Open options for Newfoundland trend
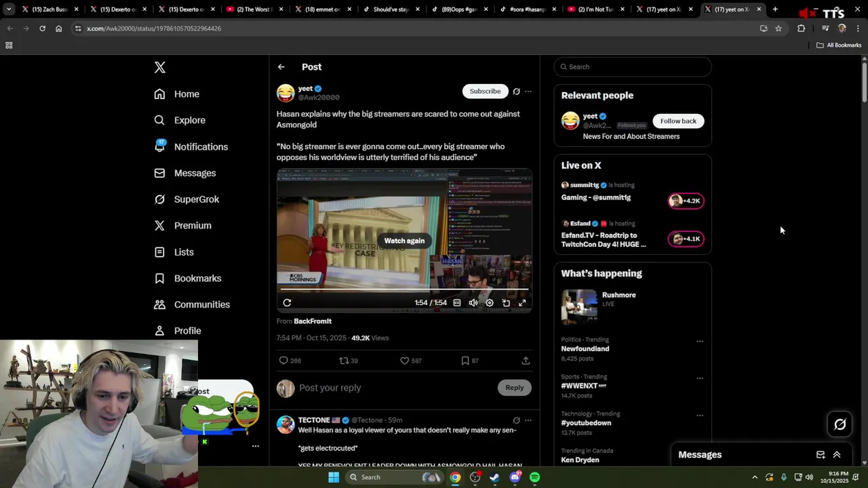The width and height of the screenshot is (868, 488). point(700,342)
